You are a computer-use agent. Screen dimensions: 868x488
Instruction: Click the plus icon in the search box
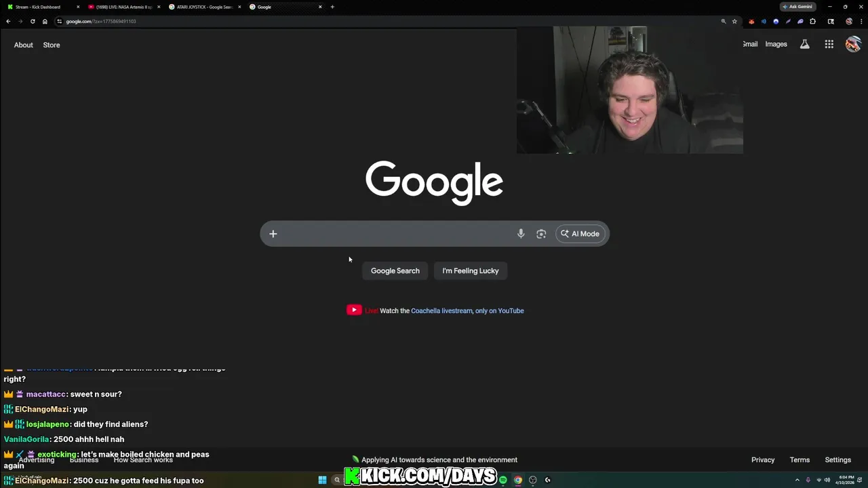point(273,234)
